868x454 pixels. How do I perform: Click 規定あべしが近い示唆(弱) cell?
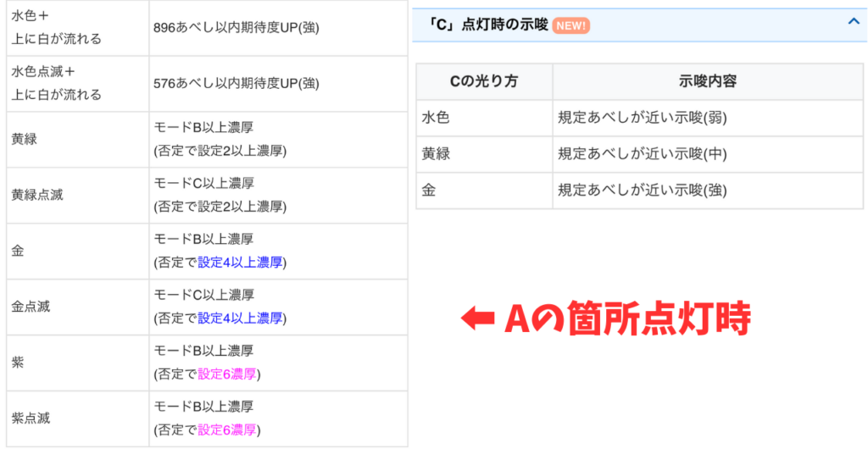pyautogui.click(x=642, y=118)
